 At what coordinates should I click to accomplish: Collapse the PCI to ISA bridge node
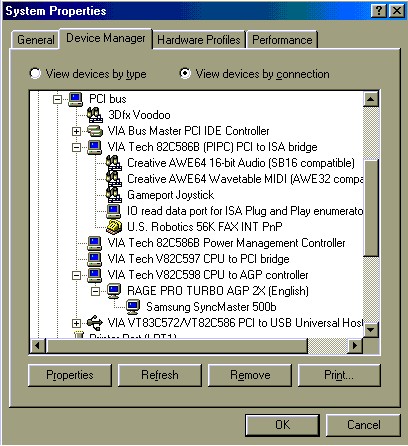point(76,147)
